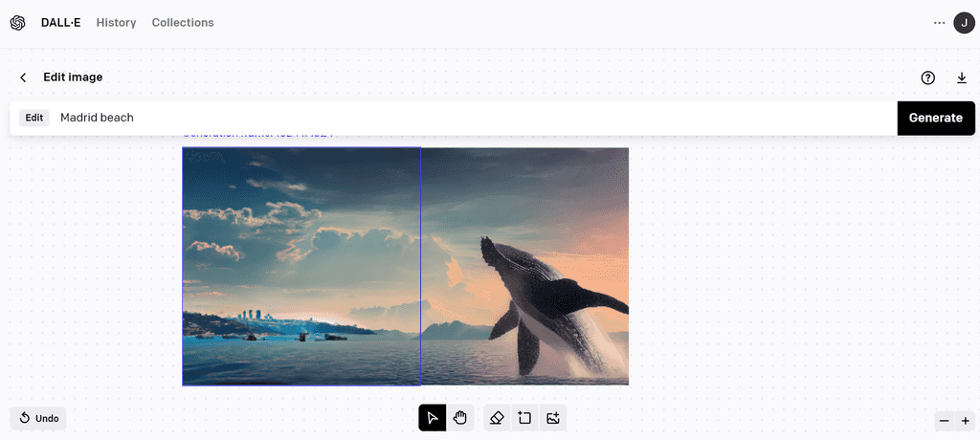
Task: Open help via the question mark icon
Action: click(928, 77)
